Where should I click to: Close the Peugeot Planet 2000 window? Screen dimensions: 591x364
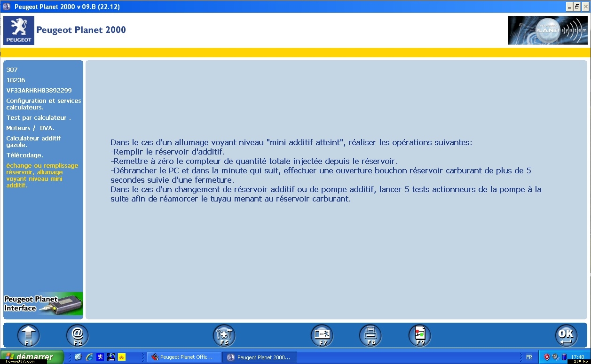click(x=585, y=7)
